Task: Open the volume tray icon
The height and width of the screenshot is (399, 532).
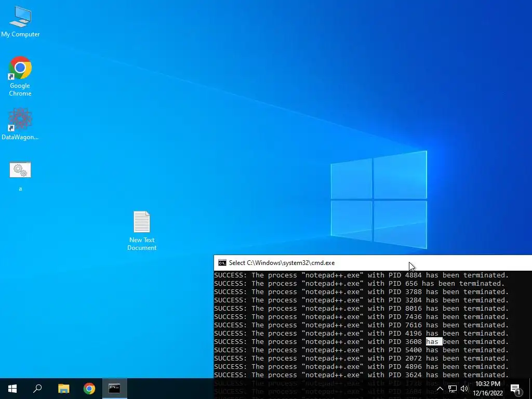Action: coord(464,389)
